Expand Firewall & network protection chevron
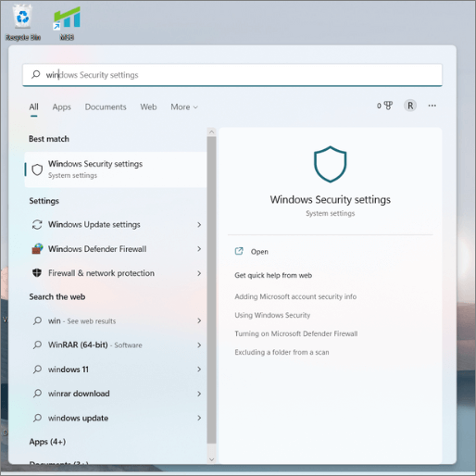The width and height of the screenshot is (476, 476). pyautogui.click(x=199, y=273)
